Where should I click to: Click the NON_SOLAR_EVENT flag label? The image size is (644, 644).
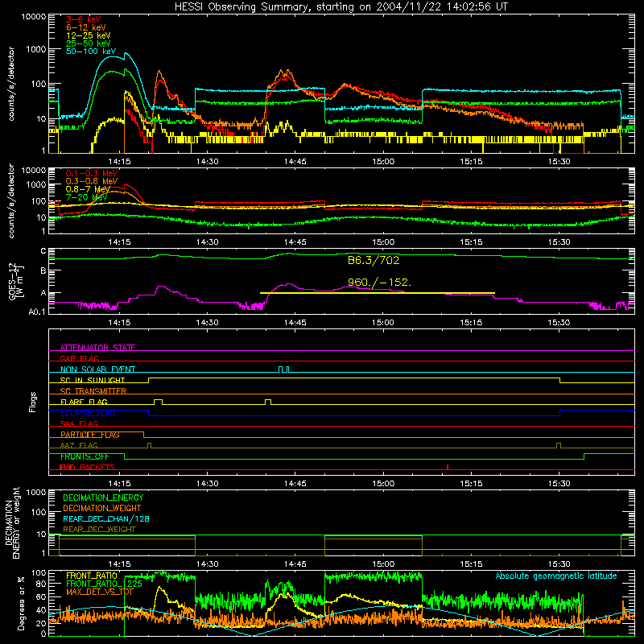point(97,369)
